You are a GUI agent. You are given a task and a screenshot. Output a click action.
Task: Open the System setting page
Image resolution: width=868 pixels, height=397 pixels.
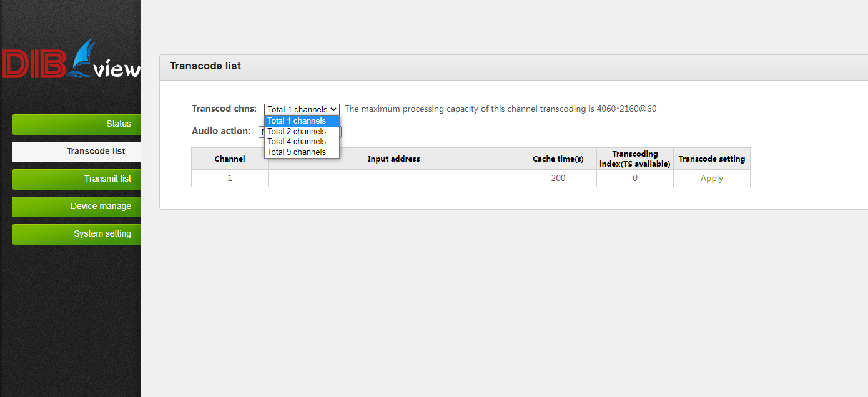point(76,233)
